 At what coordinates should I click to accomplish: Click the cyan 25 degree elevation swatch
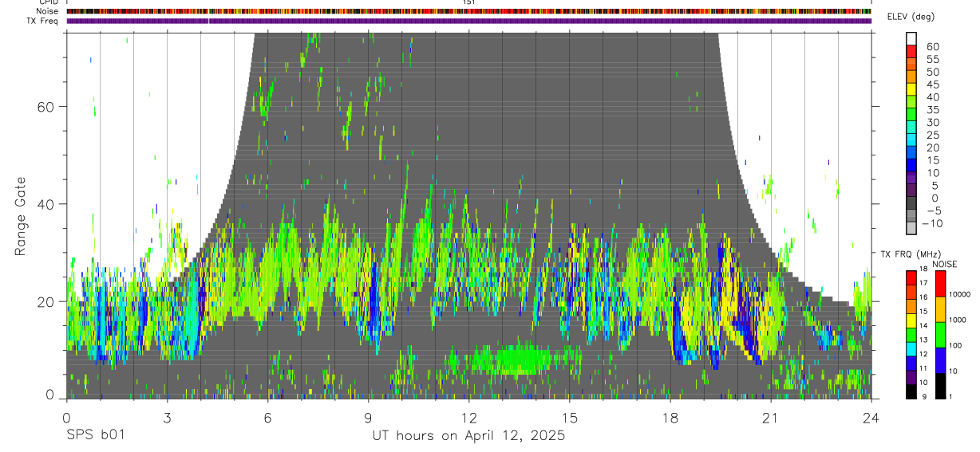(911, 141)
